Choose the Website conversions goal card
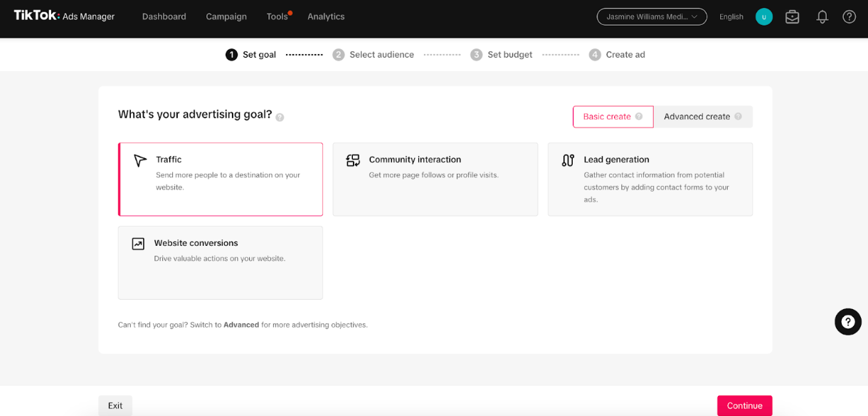 (221, 262)
